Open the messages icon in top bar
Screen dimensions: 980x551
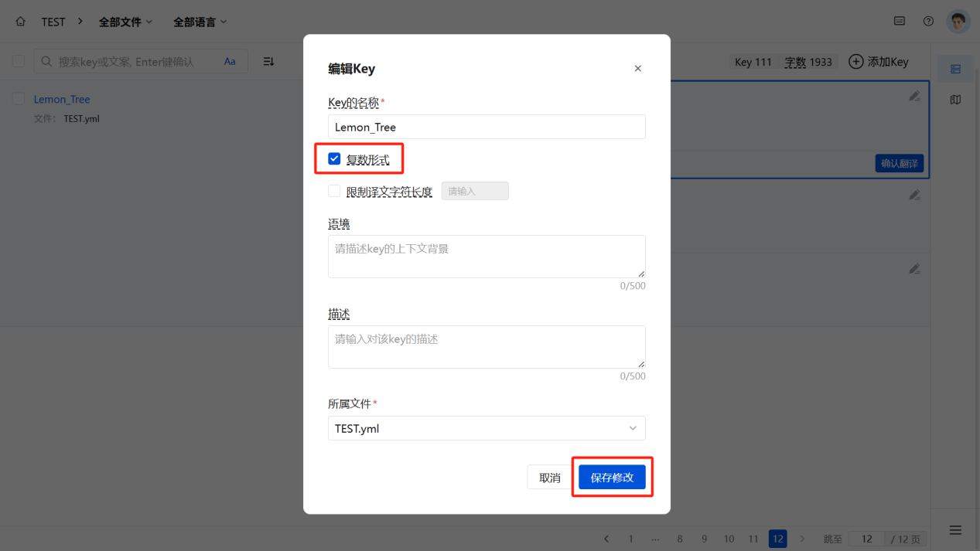click(x=900, y=22)
